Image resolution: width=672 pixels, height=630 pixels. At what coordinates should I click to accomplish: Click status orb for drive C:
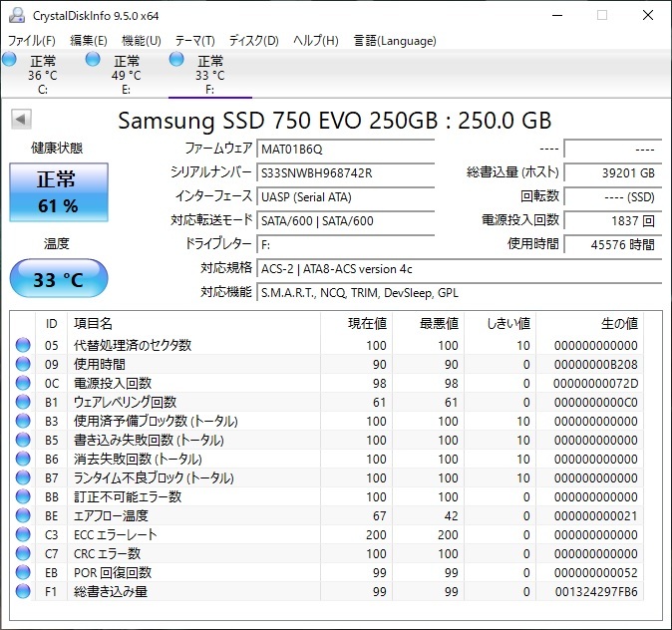coord(9,59)
